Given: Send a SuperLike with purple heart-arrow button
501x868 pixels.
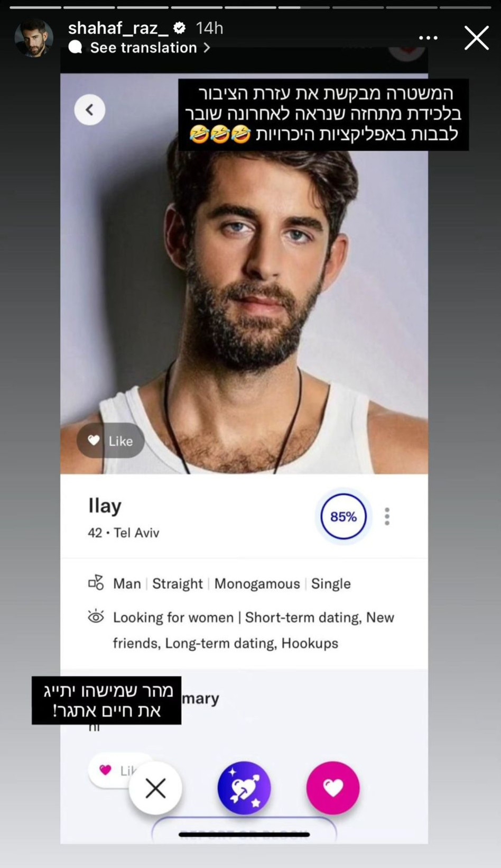Looking at the screenshot, I should [x=244, y=788].
